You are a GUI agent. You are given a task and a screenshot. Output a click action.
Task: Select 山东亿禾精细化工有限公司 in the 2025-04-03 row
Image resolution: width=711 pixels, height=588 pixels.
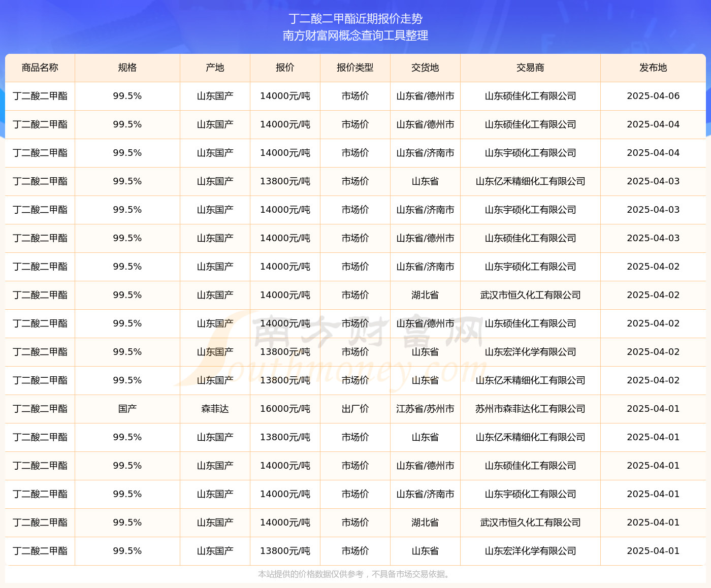(530, 181)
